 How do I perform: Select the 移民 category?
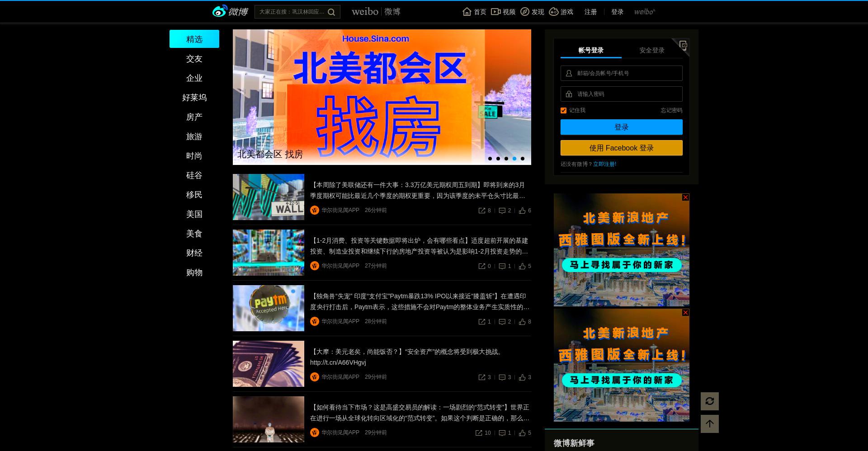click(x=194, y=195)
